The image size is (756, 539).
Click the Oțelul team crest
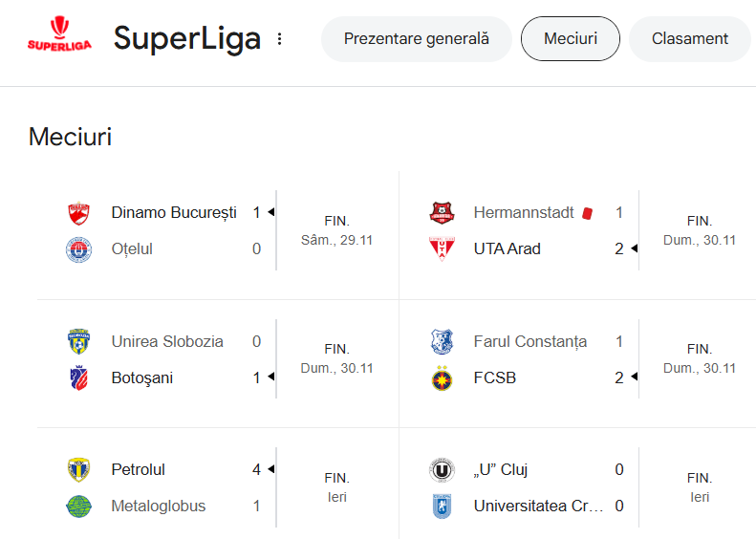(x=78, y=249)
